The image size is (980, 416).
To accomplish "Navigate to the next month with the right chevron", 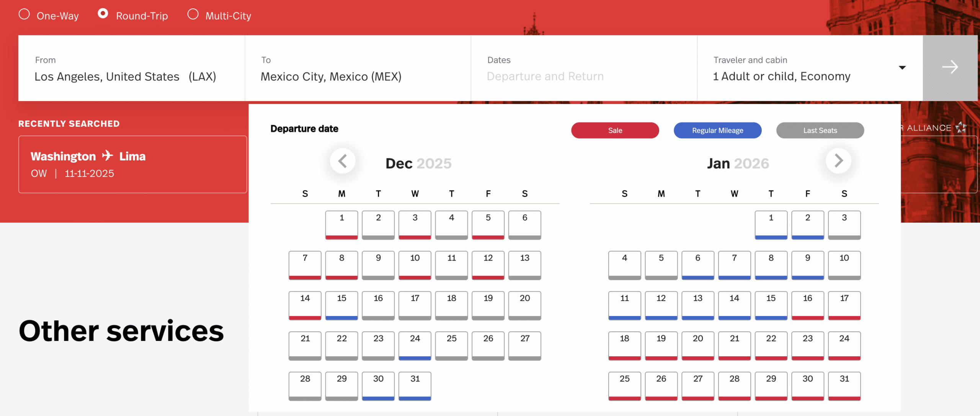I will [838, 161].
